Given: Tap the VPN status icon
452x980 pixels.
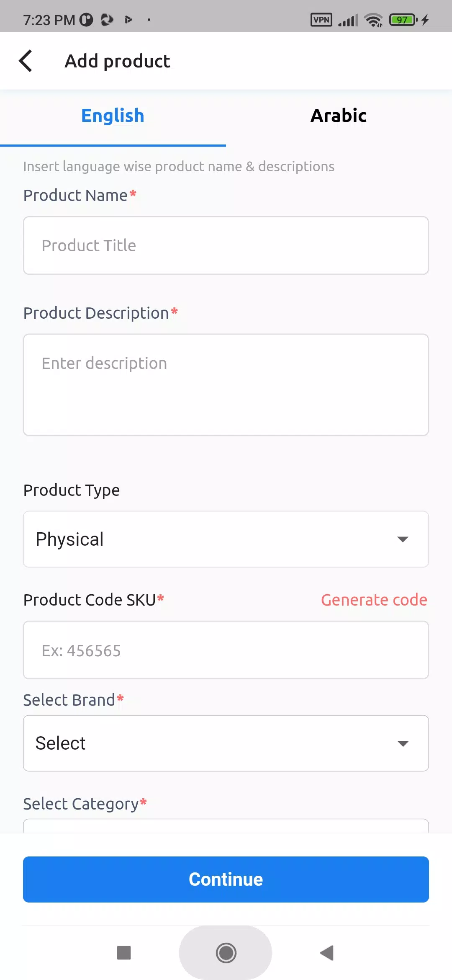Looking at the screenshot, I should pyautogui.click(x=321, y=20).
